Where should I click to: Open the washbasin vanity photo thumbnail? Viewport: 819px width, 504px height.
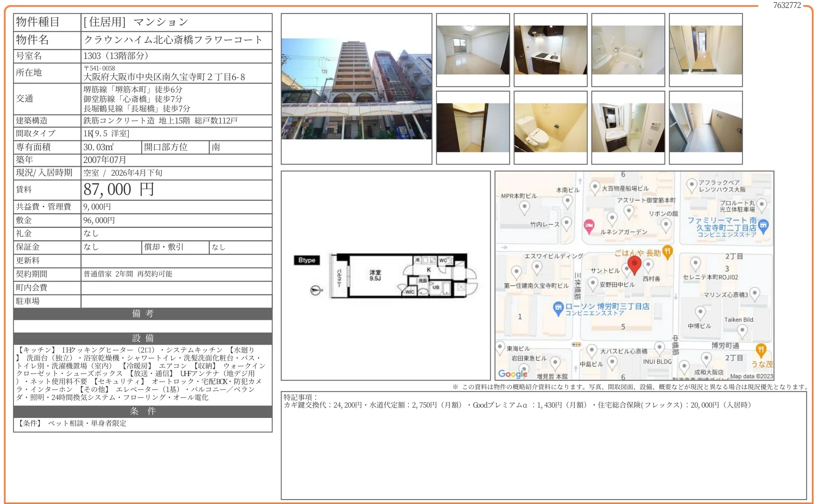(628, 128)
